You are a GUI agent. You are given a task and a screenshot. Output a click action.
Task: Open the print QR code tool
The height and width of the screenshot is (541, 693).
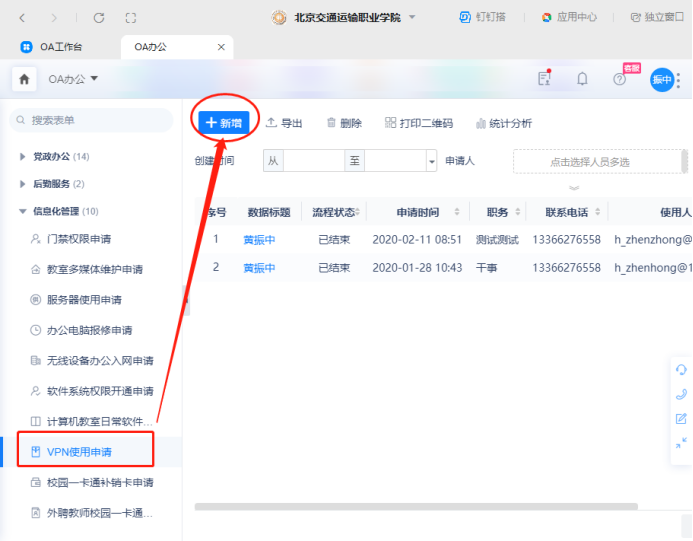[418, 123]
